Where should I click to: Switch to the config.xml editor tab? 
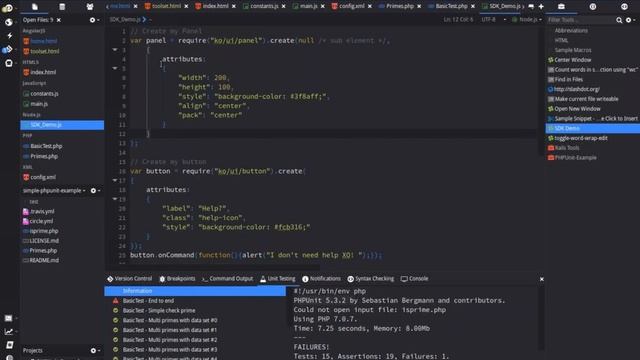(x=348, y=7)
